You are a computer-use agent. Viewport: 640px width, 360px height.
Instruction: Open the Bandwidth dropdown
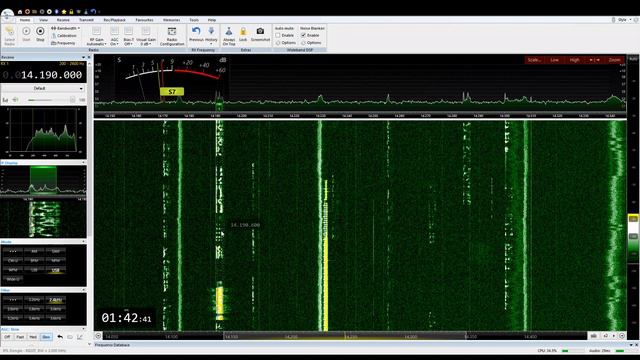pyautogui.click(x=65, y=28)
